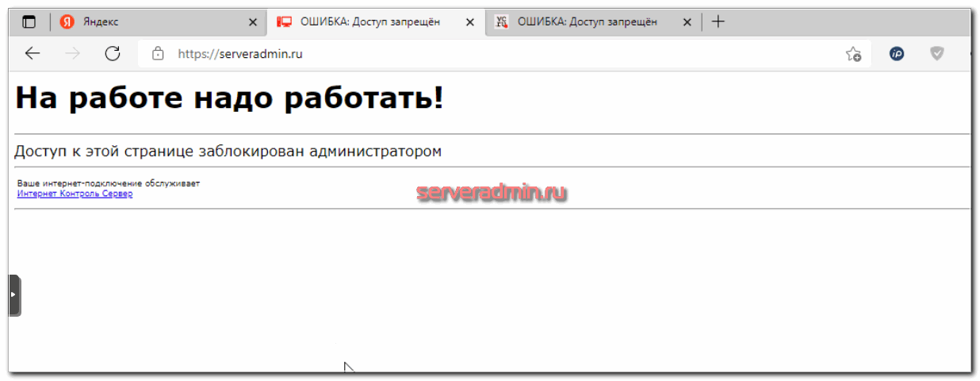Image resolution: width=980 pixels, height=381 pixels.
Task: Open the shield extension icon
Action: point(937,54)
